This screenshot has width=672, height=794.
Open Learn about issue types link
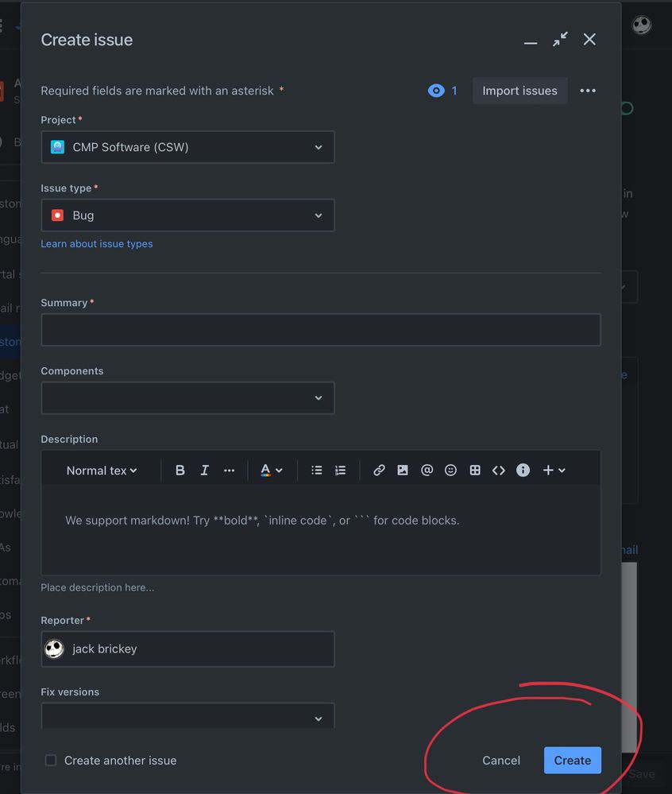(x=97, y=243)
